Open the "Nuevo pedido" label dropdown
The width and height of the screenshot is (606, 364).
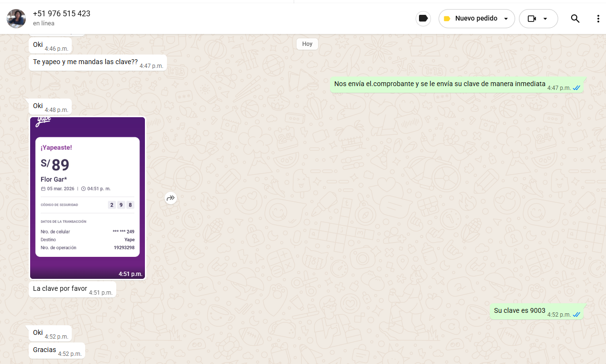click(x=476, y=19)
